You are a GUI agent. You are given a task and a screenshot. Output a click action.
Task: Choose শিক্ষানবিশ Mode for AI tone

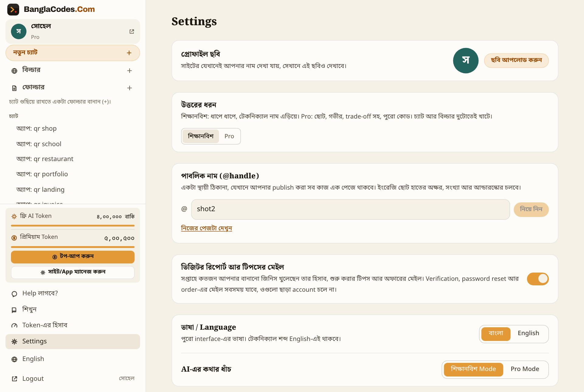473,370
